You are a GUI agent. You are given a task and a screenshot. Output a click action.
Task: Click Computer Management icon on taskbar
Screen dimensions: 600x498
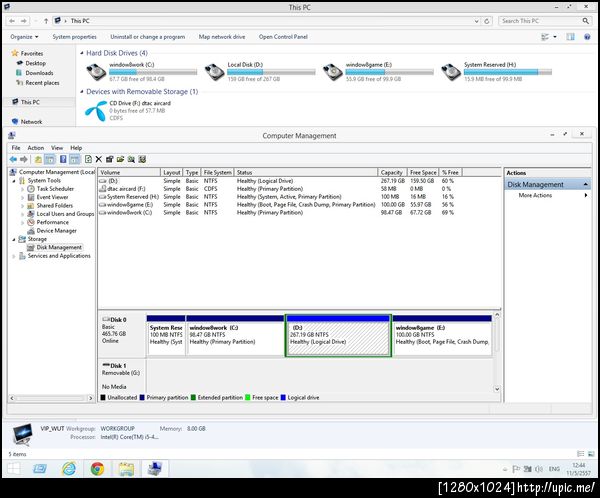tap(155, 469)
